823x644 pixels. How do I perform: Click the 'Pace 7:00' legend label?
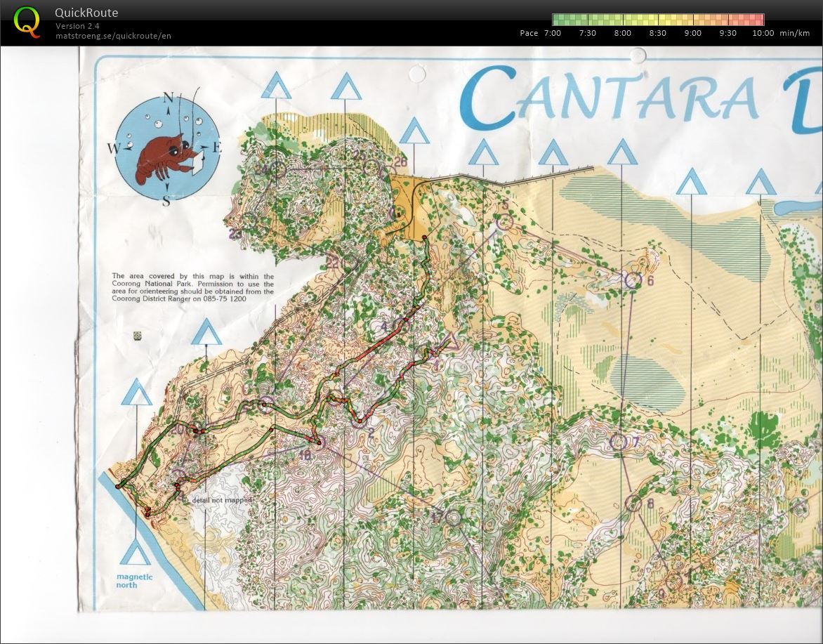(x=540, y=33)
